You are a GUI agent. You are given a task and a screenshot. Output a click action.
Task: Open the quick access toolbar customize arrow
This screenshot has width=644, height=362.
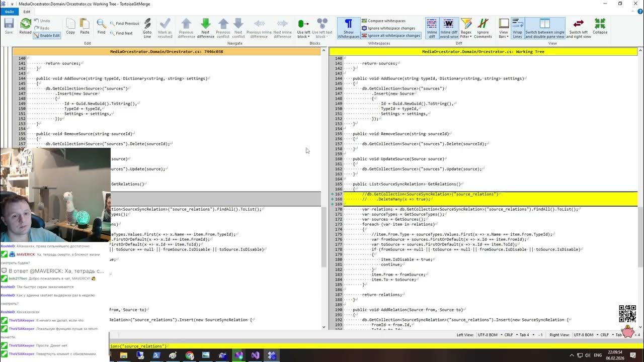point(12,4)
